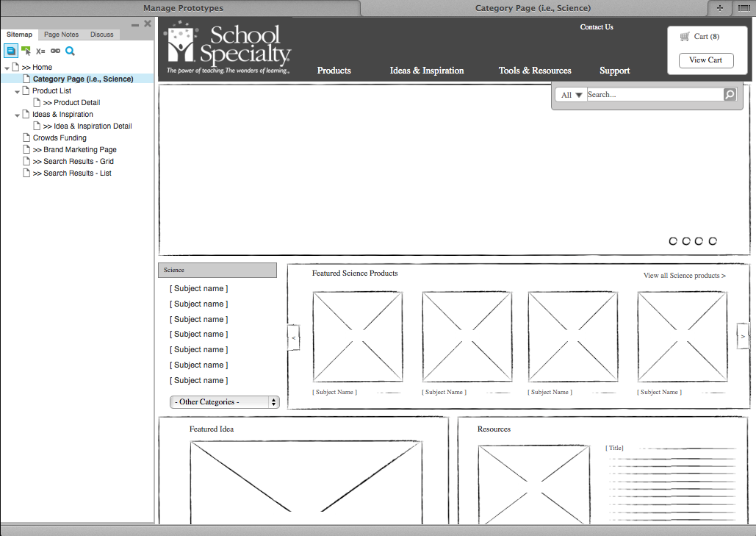
Task: Click inside the Search... input field
Action: 655,95
